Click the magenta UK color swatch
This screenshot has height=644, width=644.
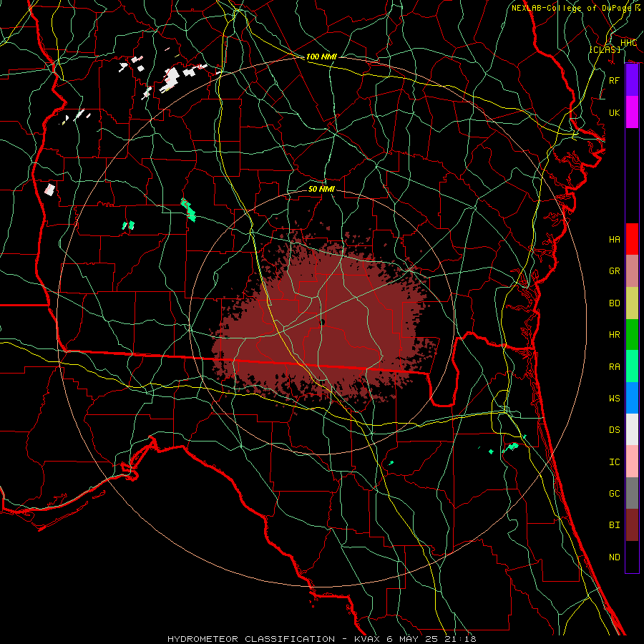(632, 112)
